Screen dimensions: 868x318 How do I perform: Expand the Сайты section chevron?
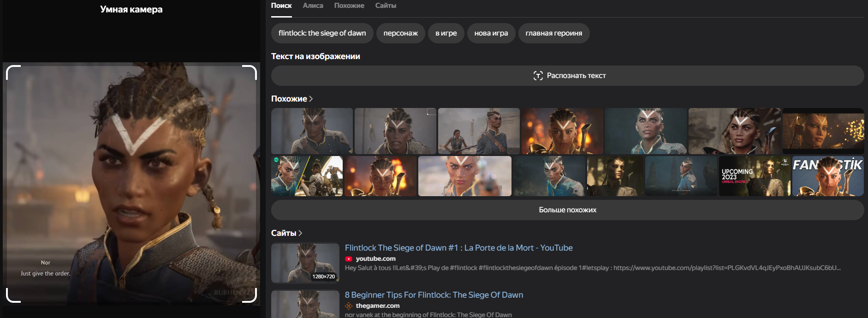click(300, 233)
